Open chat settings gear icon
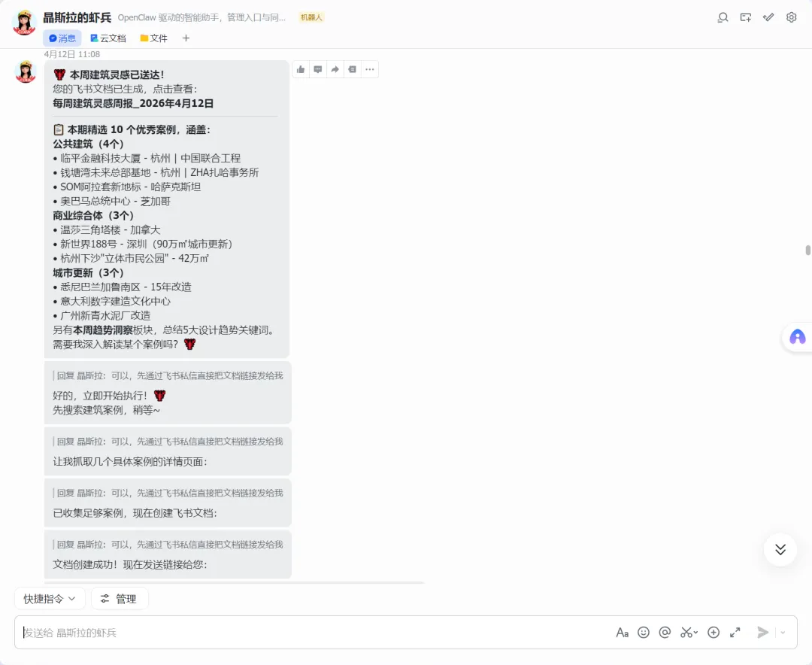Image resolution: width=812 pixels, height=665 pixels. (x=791, y=17)
